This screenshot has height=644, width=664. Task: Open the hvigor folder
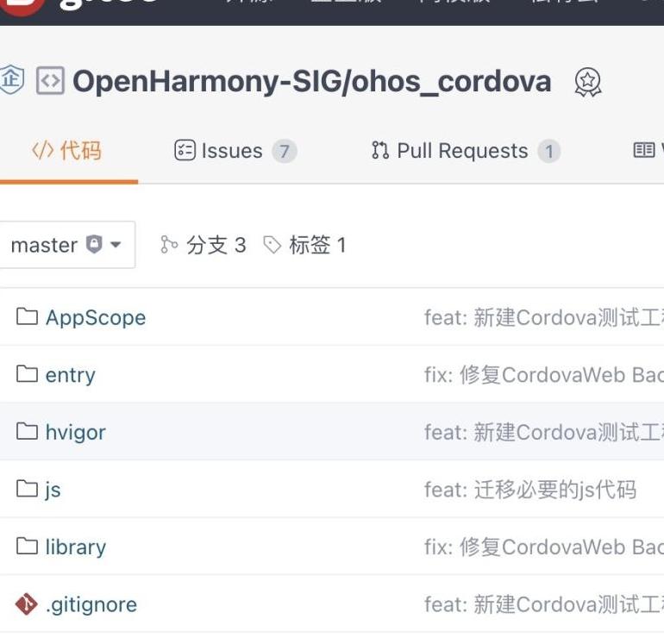coord(75,432)
